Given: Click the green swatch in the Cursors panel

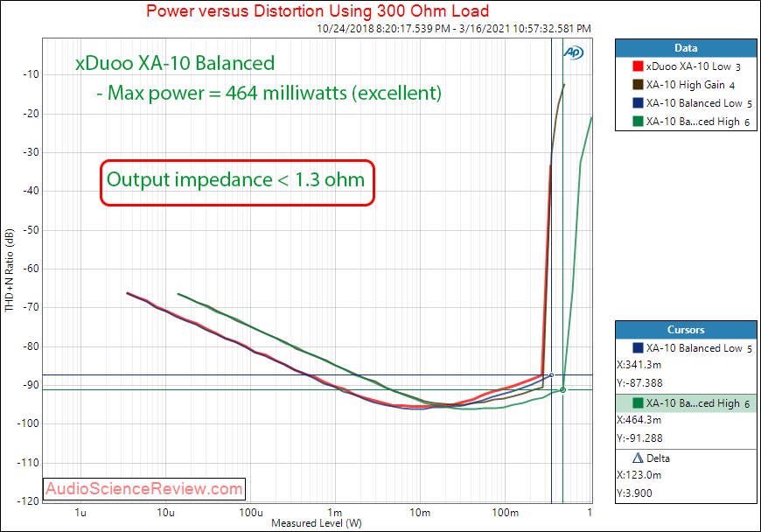Looking at the screenshot, I should [x=638, y=403].
